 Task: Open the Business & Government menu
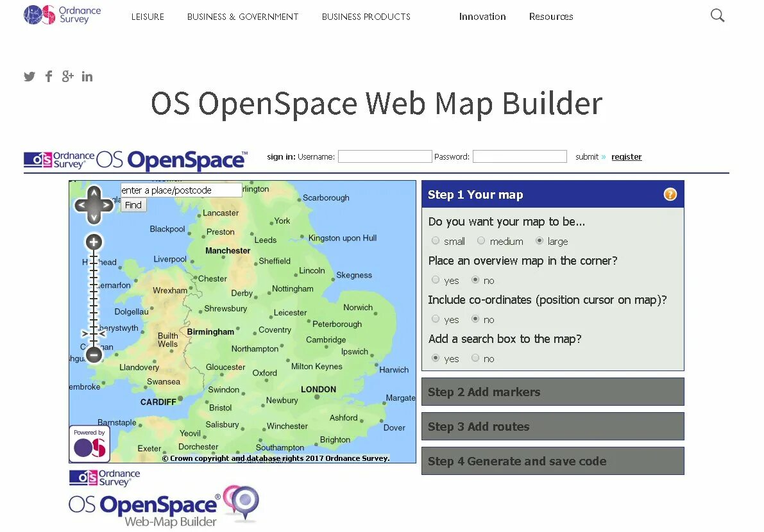click(242, 17)
